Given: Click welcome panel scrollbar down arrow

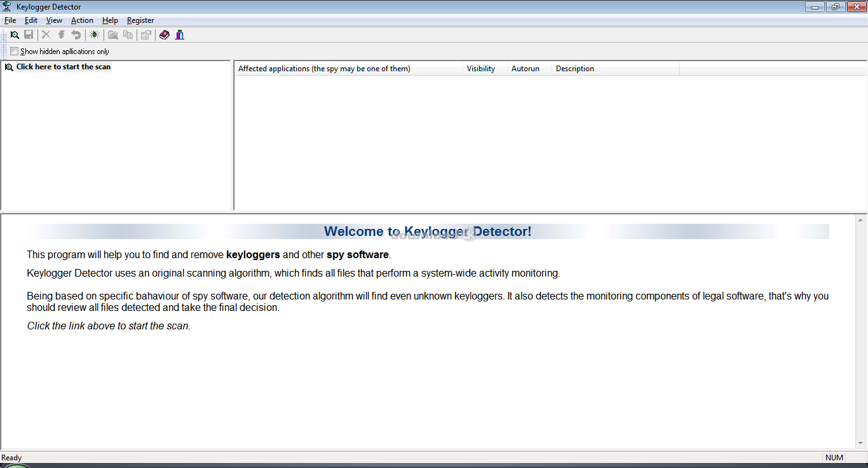Looking at the screenshot, I should point(861,443).
